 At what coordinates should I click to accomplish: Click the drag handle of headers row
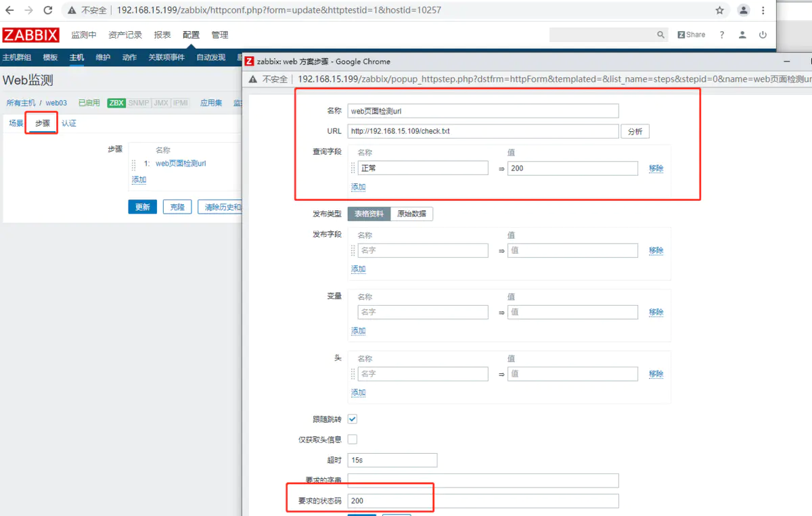(x=353, y=373)
